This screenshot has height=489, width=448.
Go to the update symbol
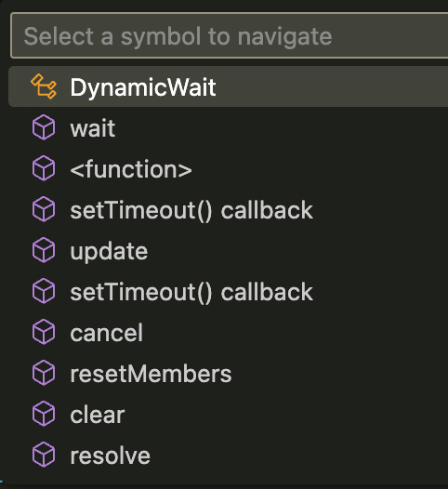coord(229,250)
